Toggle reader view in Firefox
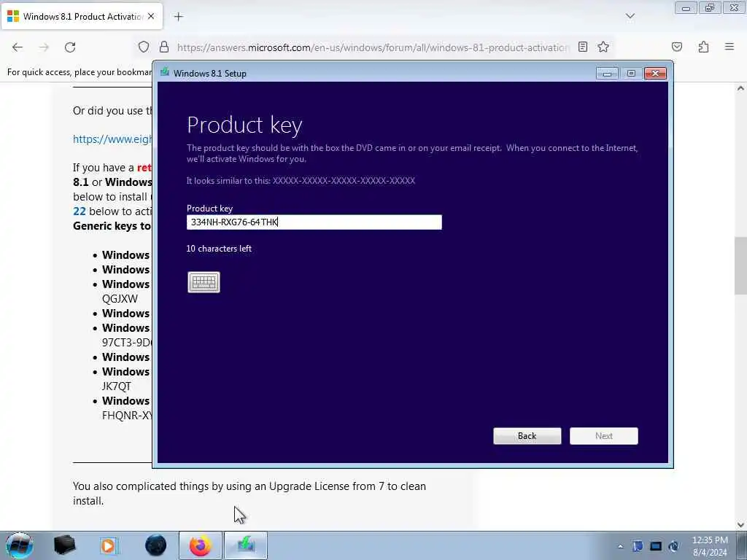 point(583,47)
